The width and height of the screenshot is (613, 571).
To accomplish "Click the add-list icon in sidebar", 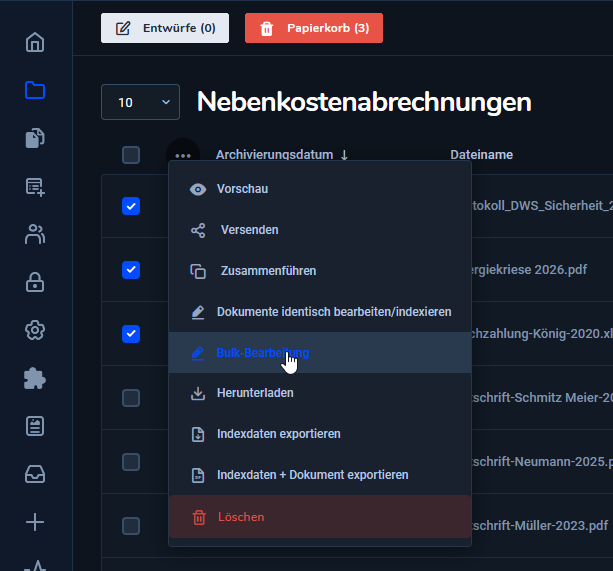I will coord(35,186).
